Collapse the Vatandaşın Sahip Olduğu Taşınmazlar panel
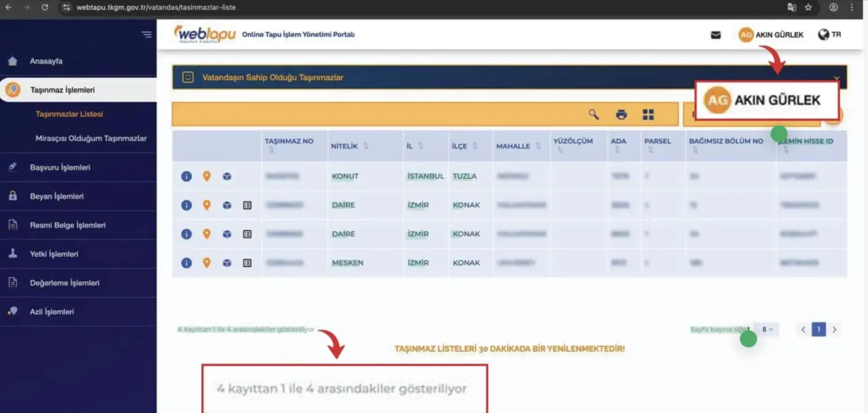This screenshot has height=413, width=868. (x=836, y=78)
